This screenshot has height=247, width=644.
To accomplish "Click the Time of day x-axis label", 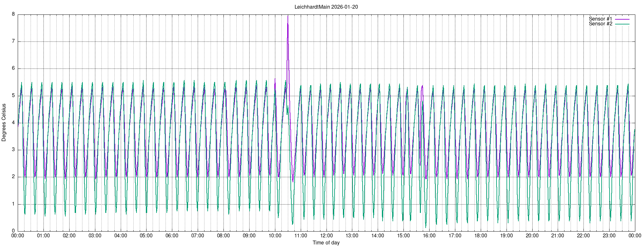I will coord(326,243).
